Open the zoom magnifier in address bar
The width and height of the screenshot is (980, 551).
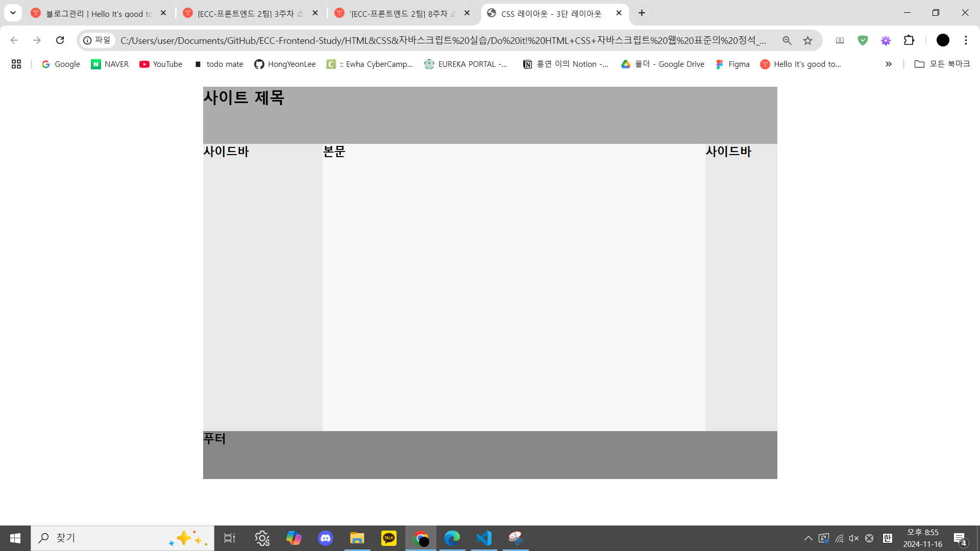coord(787,40)
